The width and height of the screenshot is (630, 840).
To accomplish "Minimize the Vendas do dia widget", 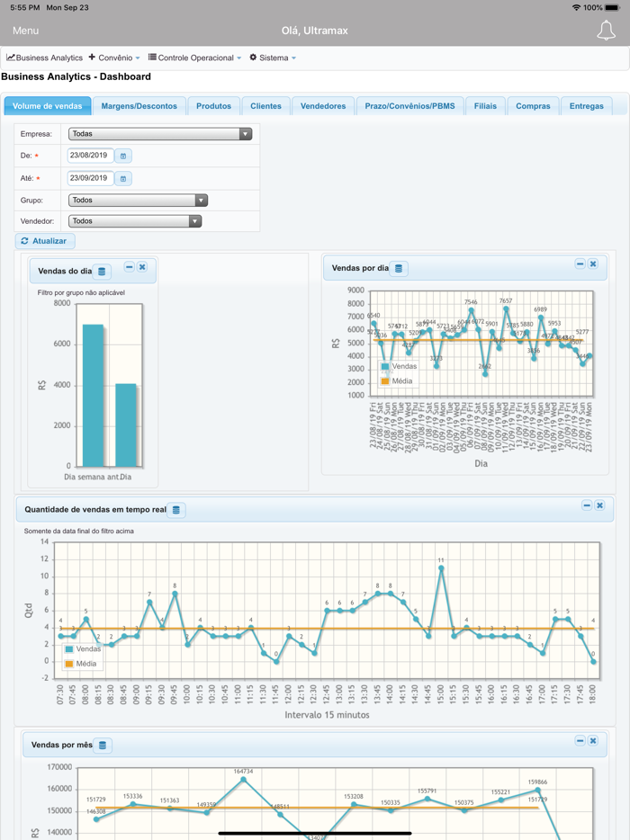I will (x=130, y=267).
